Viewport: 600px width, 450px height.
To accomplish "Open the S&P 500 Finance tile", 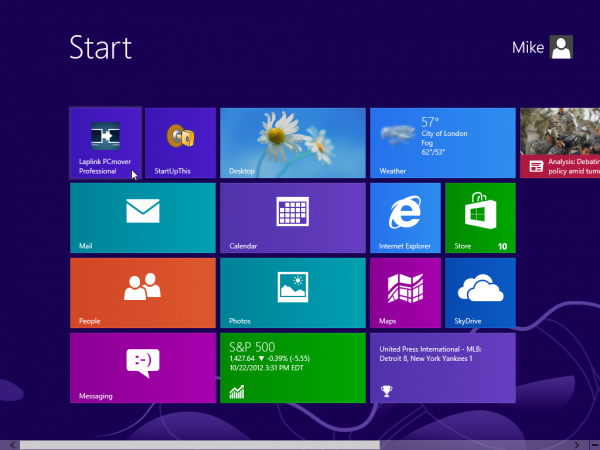I will [x=293, y=368].
